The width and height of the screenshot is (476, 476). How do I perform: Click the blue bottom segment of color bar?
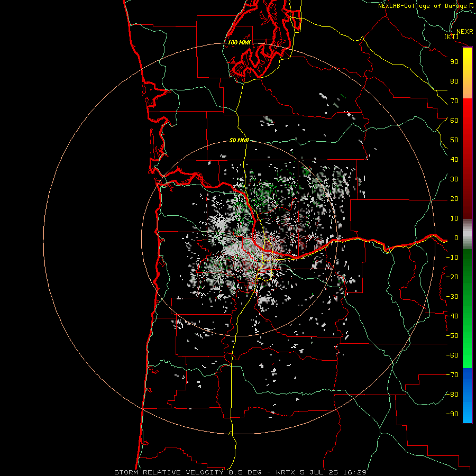click(x=467, y=396)
